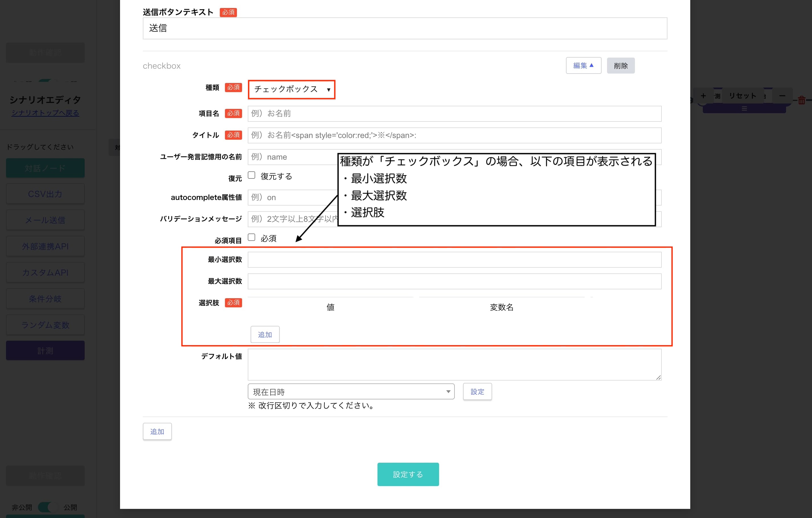Select CSV出力 in the sidebar
This screenshot has height=518, width=812.
[45, 194]
